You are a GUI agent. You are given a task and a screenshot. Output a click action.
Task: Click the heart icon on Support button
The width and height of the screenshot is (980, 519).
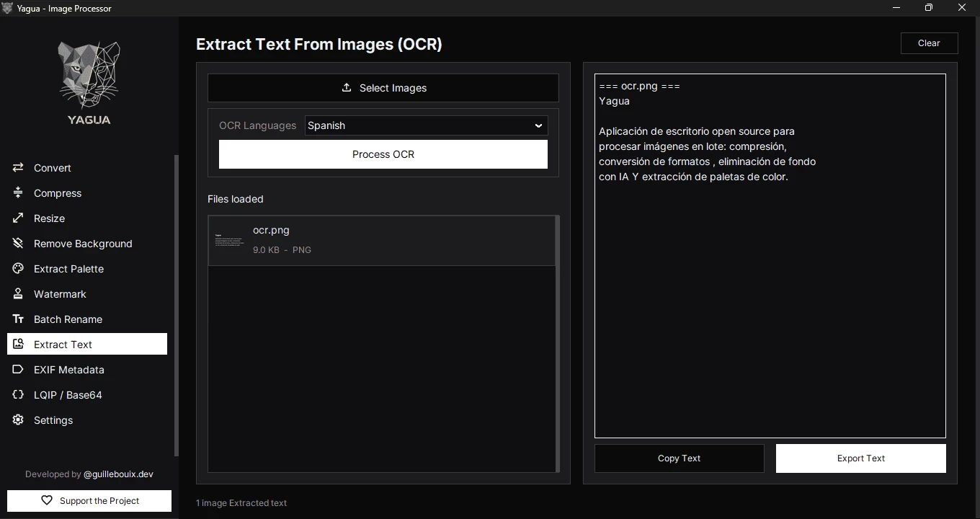tap(47, 500)
